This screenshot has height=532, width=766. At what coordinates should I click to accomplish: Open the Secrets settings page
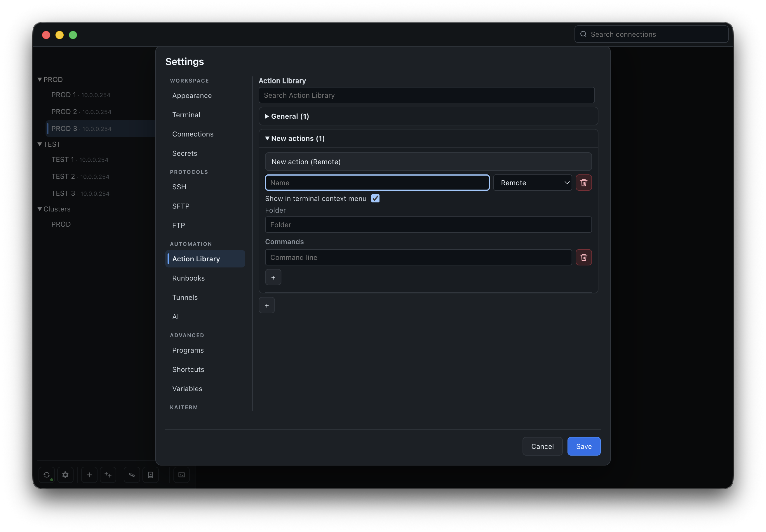coord(205,153)
